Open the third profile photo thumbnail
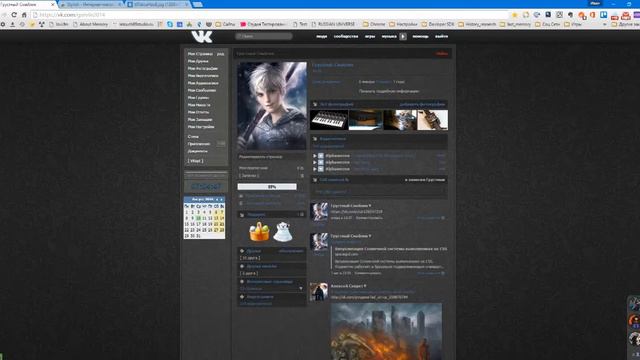 [x=400, y=120]
